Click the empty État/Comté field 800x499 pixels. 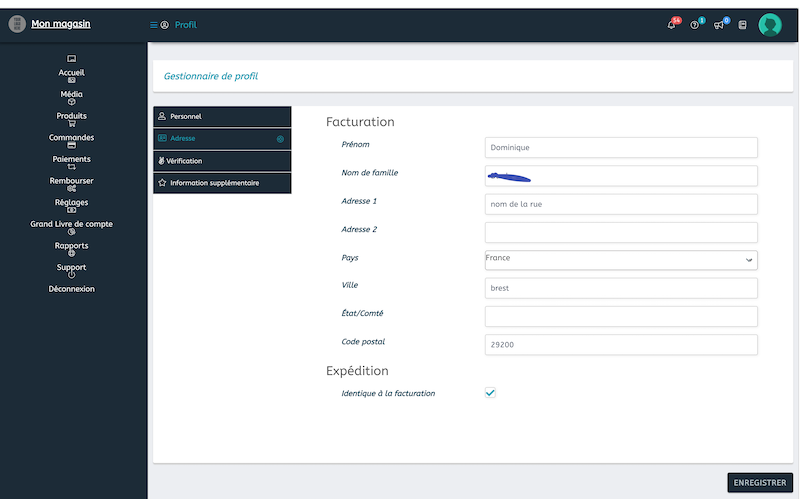(621, 316)
